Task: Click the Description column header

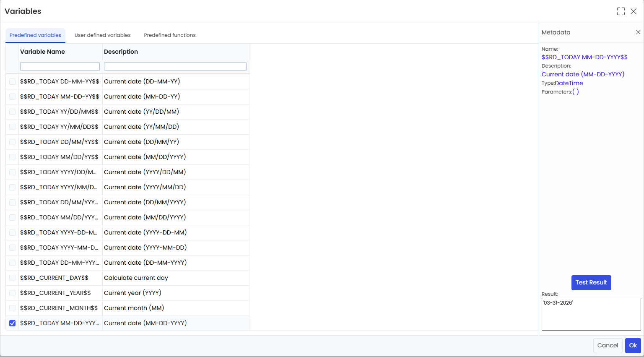Action: coord(121,52)
